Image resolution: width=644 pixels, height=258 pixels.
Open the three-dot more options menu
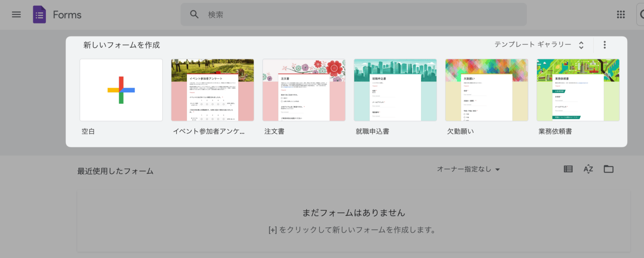tap(604, 44)
